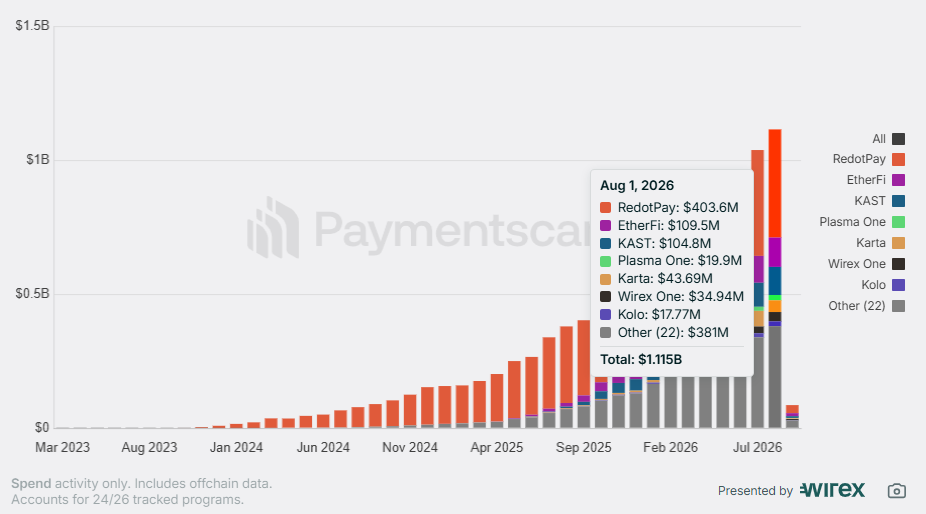Toggle EtherFi legend entry

coord(875,180)
